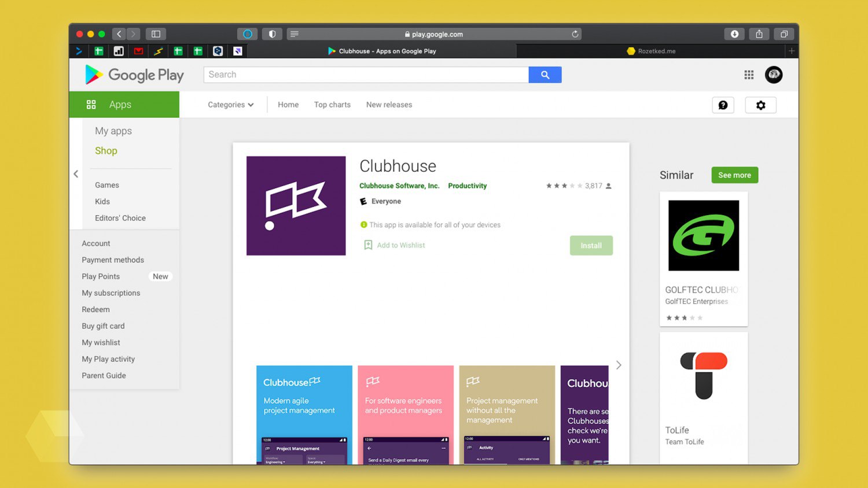Image resolution: width=868 pixels, height=488 pixels.
Task: Open My apps in sidebar
Action: pos(113,131)
